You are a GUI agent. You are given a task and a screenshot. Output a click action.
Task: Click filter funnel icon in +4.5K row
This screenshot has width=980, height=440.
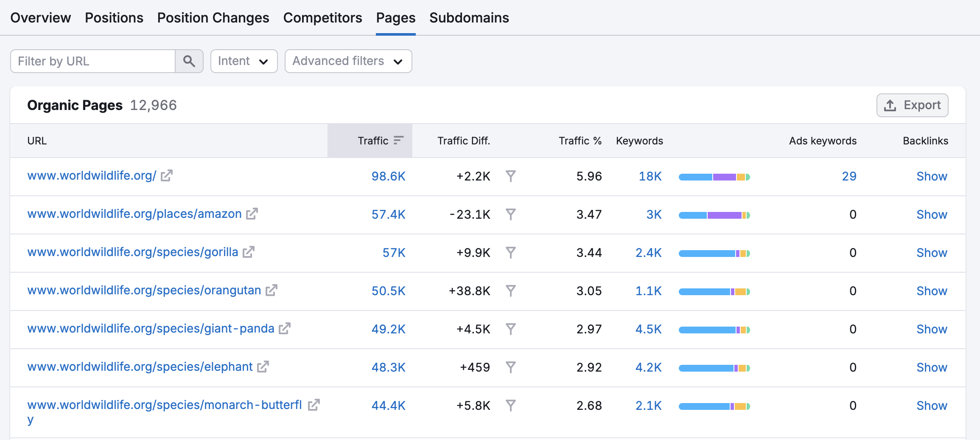point(511,329)
